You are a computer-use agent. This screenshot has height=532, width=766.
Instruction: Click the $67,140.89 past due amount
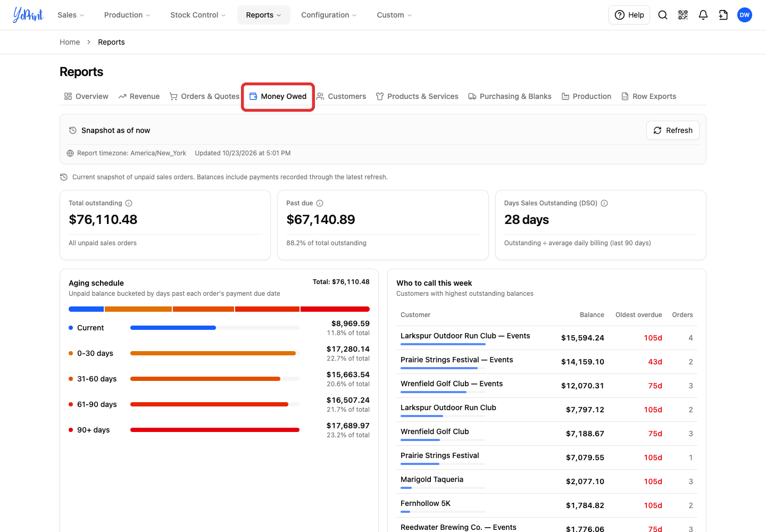(321, 220)
